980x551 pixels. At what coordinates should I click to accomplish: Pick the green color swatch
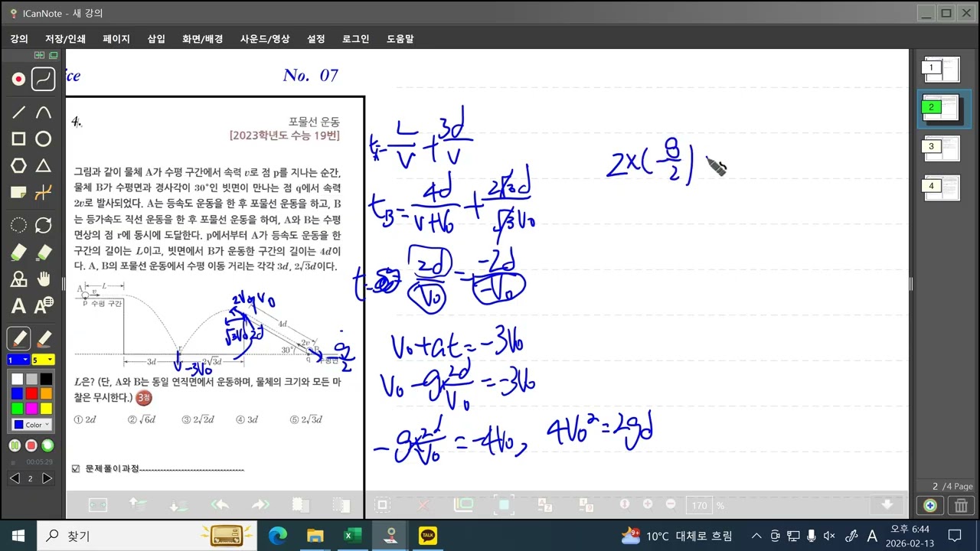tap(17, 408)
